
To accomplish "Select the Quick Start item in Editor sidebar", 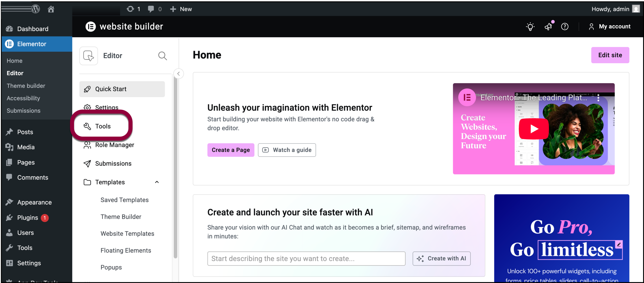I will point(111,89).
